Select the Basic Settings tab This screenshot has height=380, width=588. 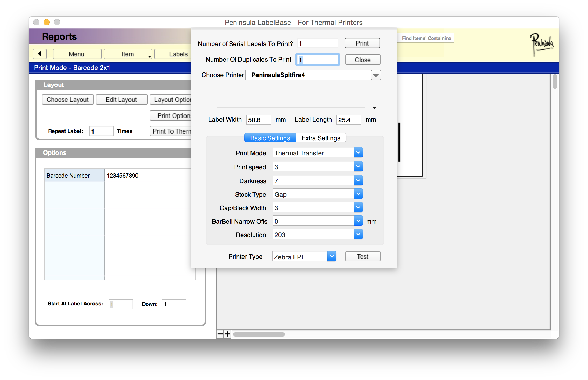click(270, 138)
